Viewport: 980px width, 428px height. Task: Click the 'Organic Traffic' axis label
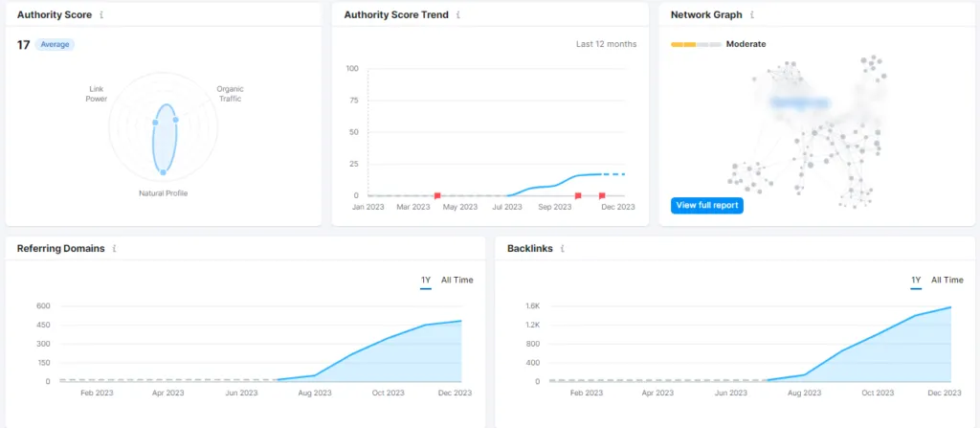[230, 94]
